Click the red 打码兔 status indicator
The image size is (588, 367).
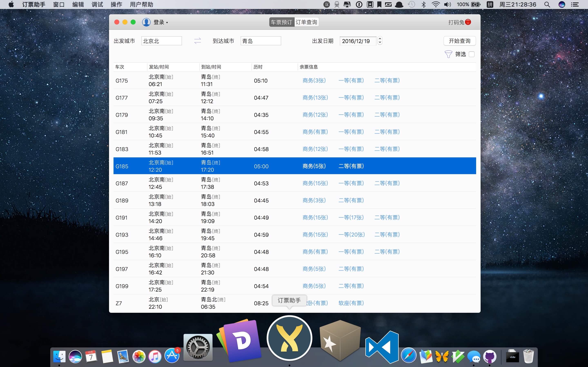pyautogui.click(x=468, y=22)
